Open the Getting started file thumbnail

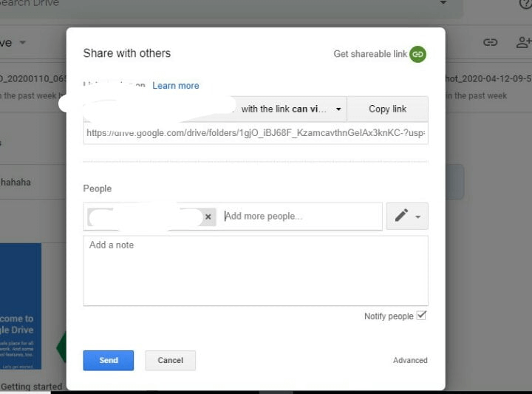(21, 306)
